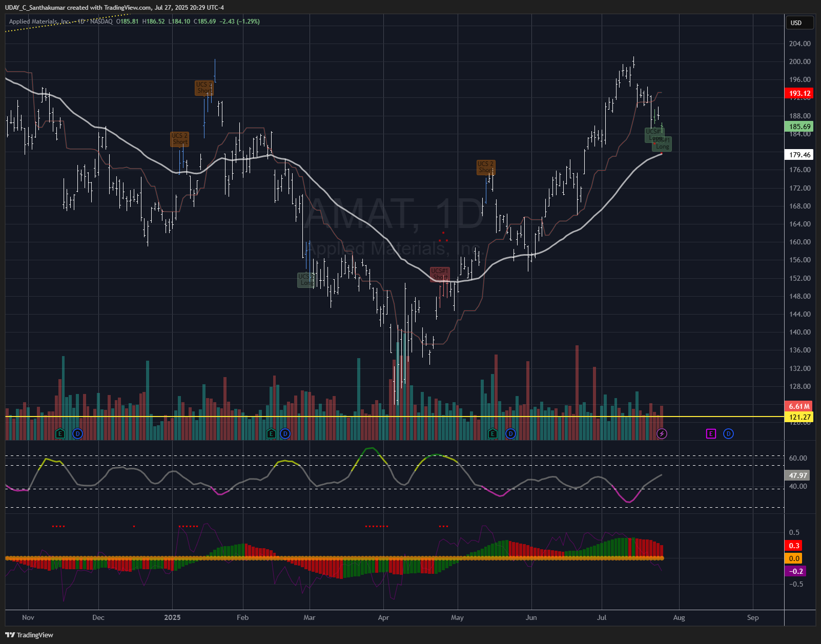The height and width of the screenshot is (644, 821).
Task: Click the L184.10 low value
Action: tap(179, 22)
